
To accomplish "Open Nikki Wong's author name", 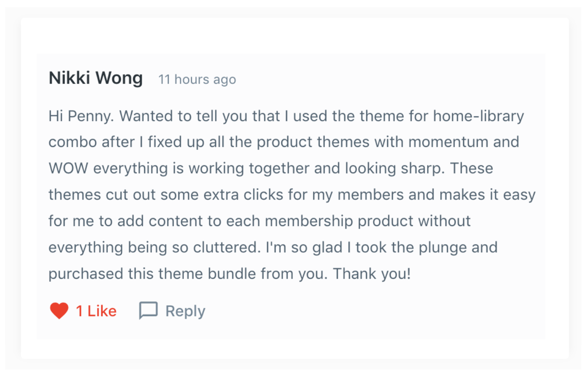I will (96, 78).
